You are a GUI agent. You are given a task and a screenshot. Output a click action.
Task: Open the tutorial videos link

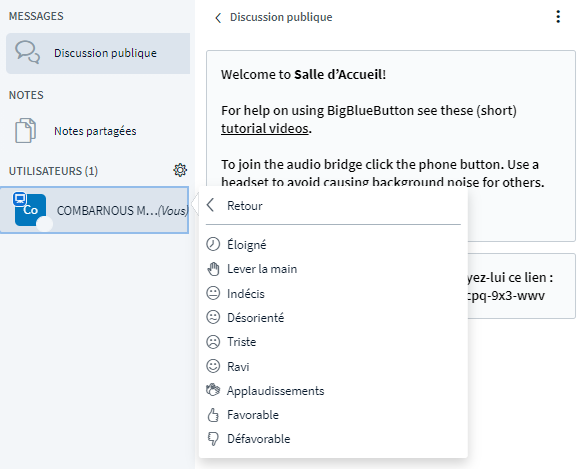[x=264, y=129]
